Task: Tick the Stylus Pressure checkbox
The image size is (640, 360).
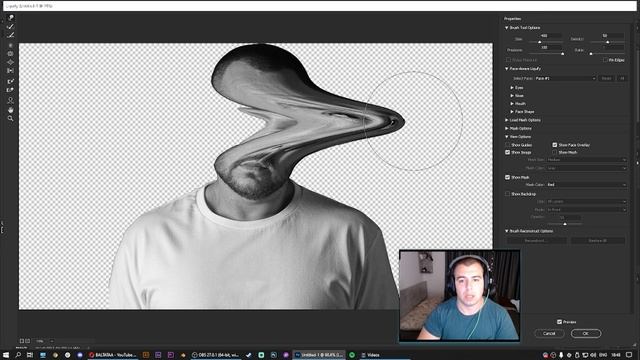Action: click(x=509, y=60)
